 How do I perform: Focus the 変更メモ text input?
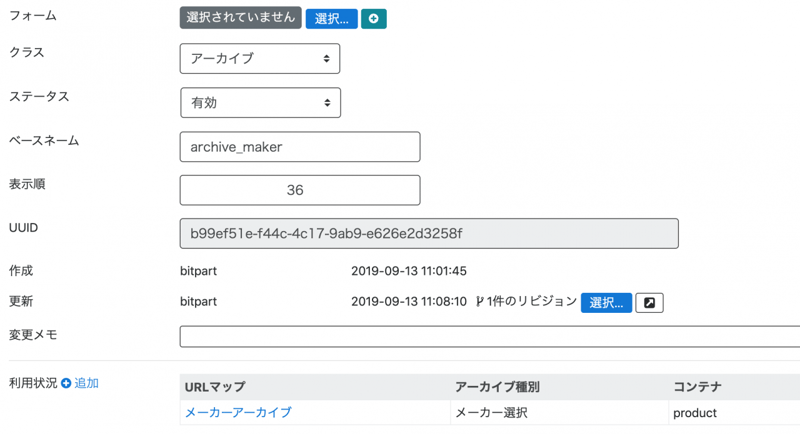coord(489,336)
